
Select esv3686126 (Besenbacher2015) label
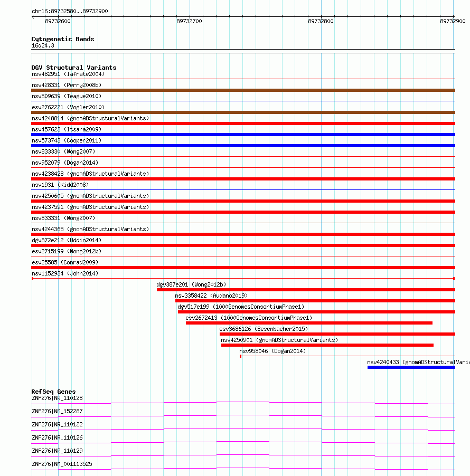click(264, 329)
